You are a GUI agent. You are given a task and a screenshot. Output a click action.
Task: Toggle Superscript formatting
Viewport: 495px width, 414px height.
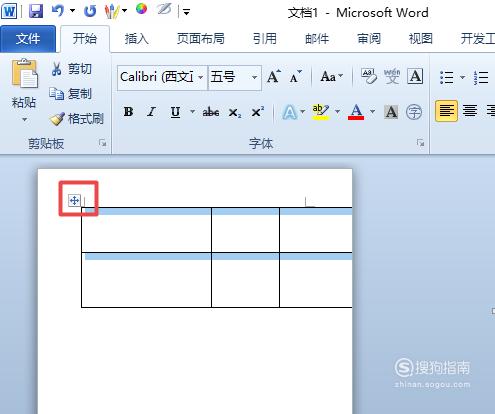click(x=258, y=112)
